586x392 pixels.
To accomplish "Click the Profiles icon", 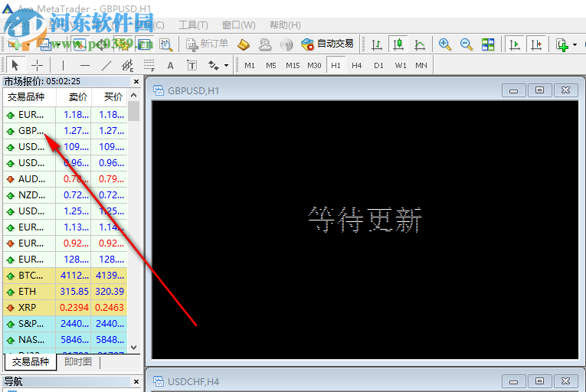I will point(45,44).
